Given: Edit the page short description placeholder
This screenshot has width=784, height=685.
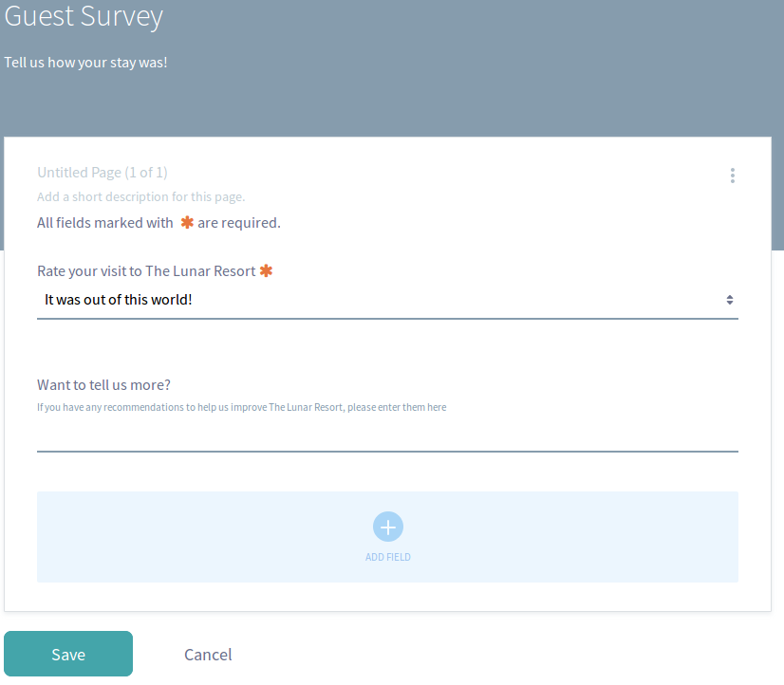Looking at the screenshot, I should [x=141, y=196].
